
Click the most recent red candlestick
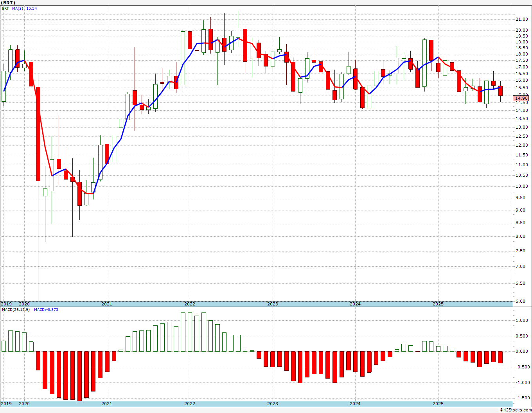click(500, 91)
